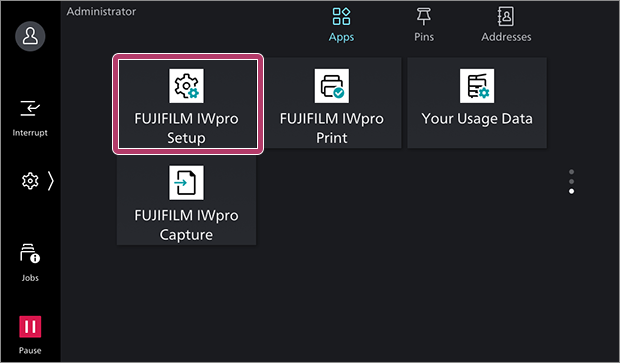Click the FUJIFILM IWpro Capture label
The image size is (620, 363).
[186, 225]
